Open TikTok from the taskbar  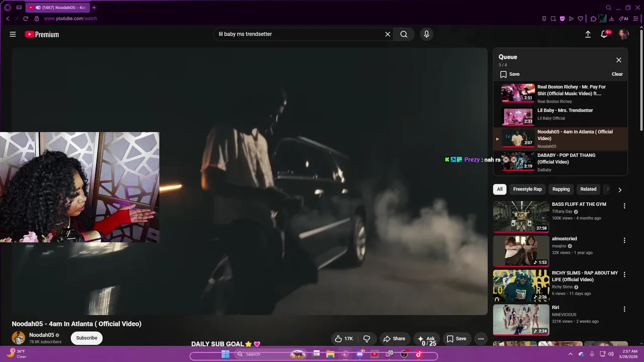tap(419, 354)
